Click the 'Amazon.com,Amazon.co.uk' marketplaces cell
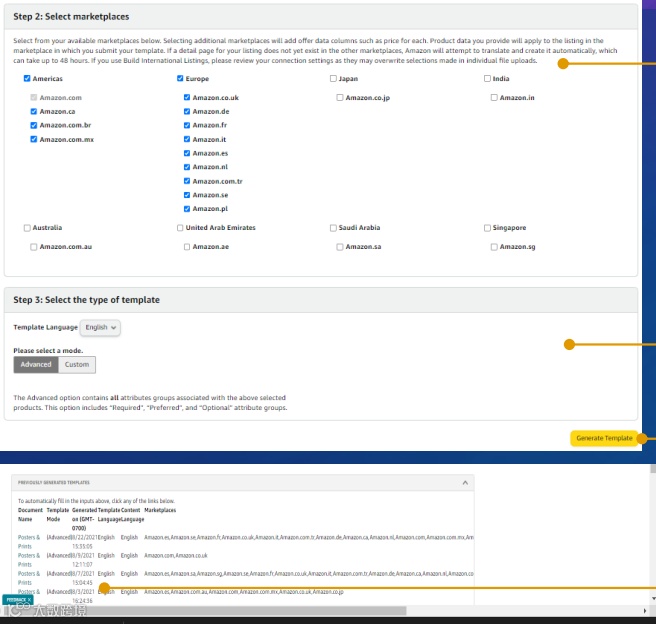656x624 pixels. click(176, 555)
